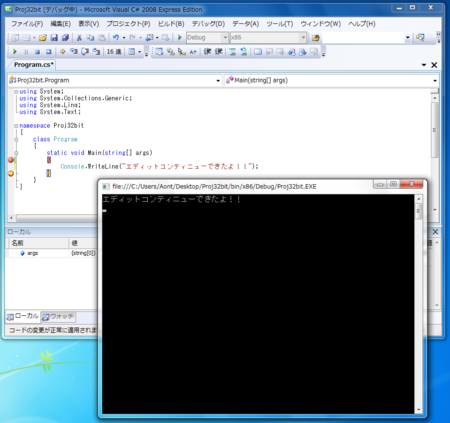Open the プロジェクト(P) menu
The height and width of the screenshot is (423, 450).
pyautogui.click(x=128, y=24)
